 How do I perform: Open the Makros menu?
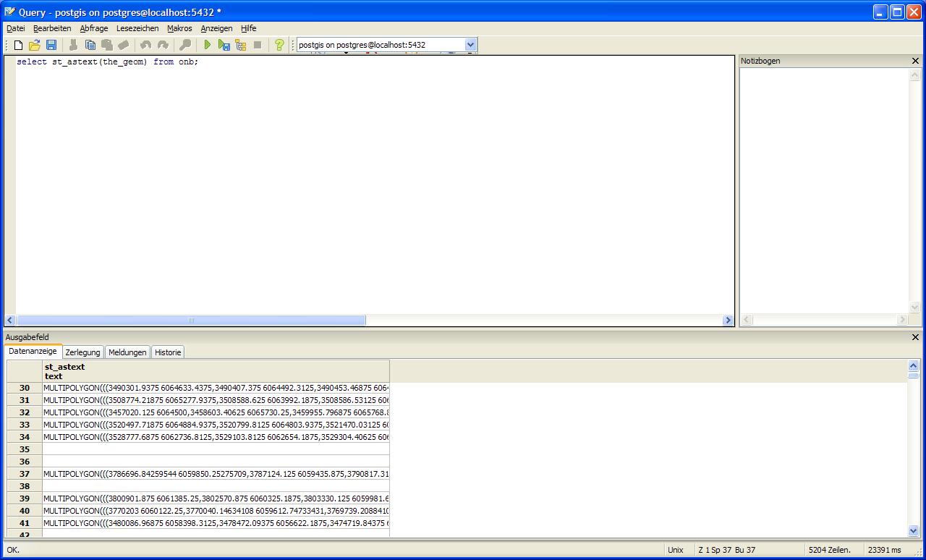pyautogui.click(x=179, y=28)
